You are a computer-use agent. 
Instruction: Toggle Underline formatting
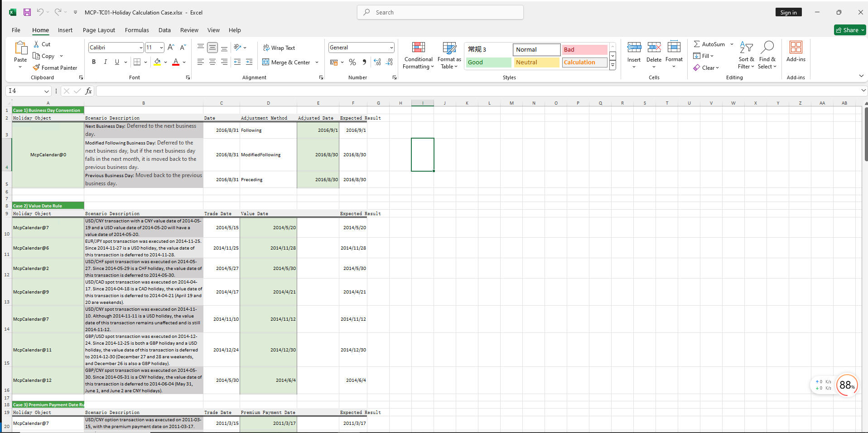[117, 62]
